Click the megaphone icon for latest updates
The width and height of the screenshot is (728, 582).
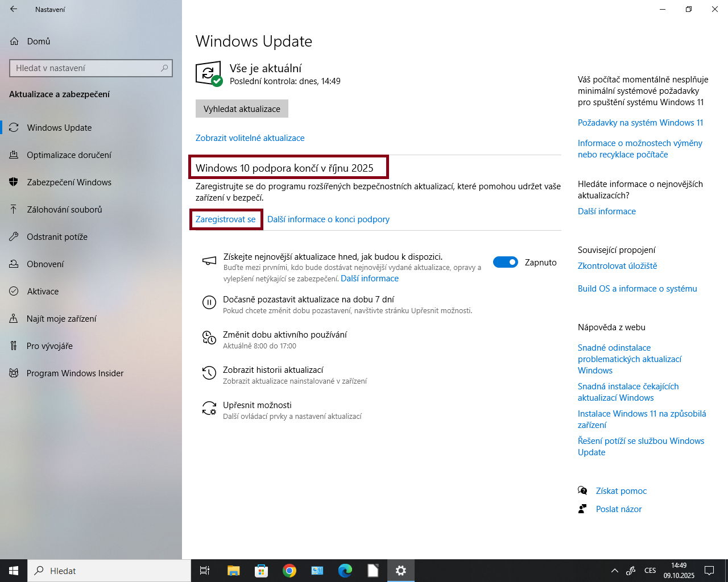pos(209,261)
